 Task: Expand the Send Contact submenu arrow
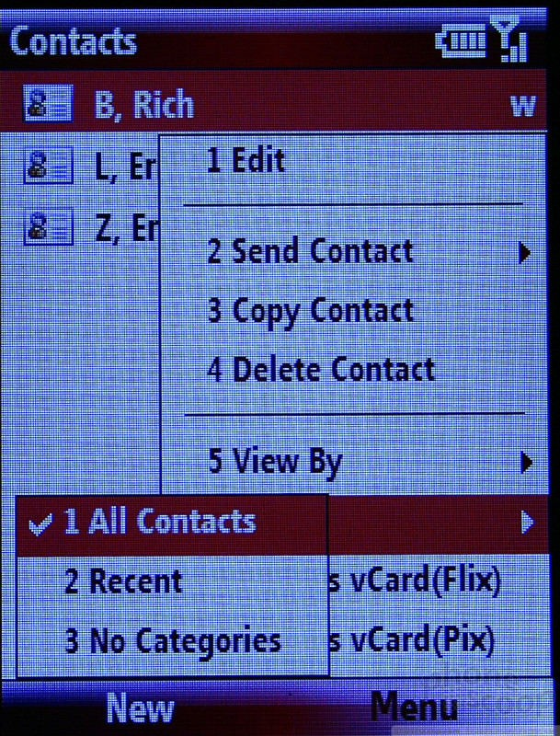526,253
